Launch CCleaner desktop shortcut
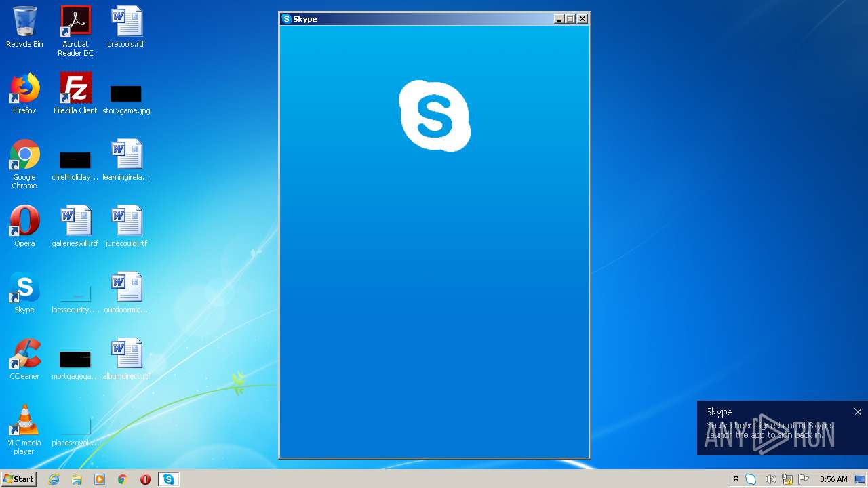The width and height of the screenshot is (868, 488). (x=24, y=359)
